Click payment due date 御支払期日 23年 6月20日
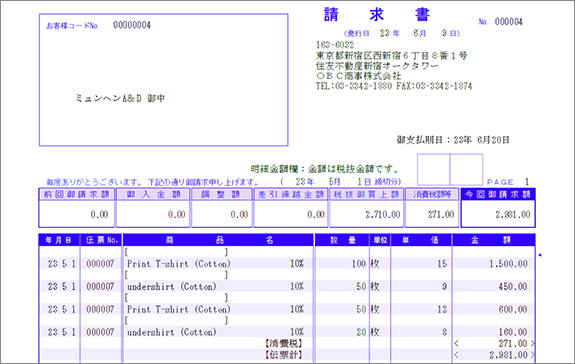 pos(453,140)
